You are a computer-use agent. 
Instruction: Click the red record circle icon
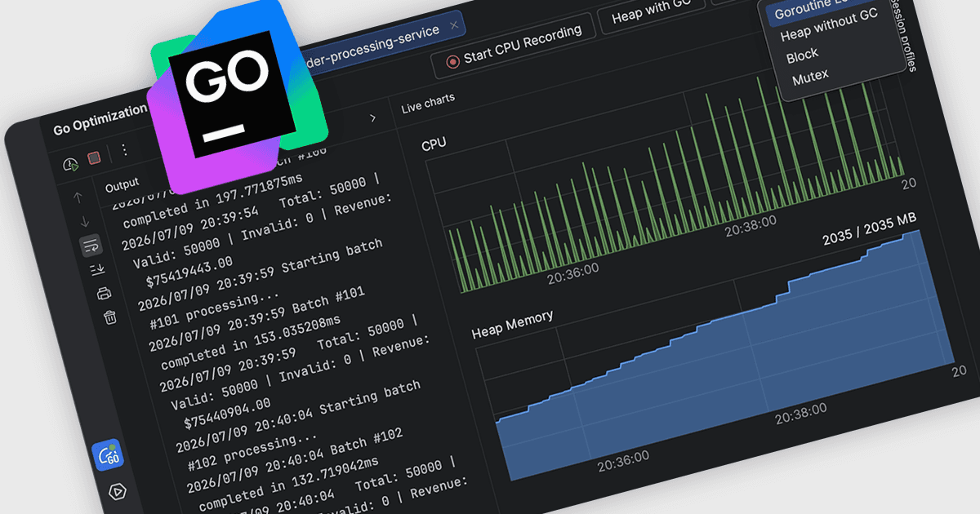coord(452,61)
